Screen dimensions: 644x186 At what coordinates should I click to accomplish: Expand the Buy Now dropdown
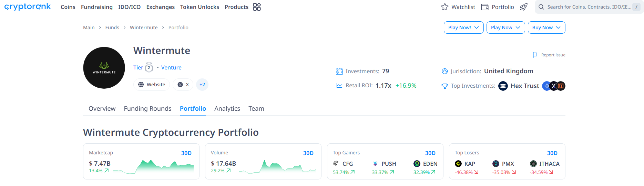pos(546,28)
